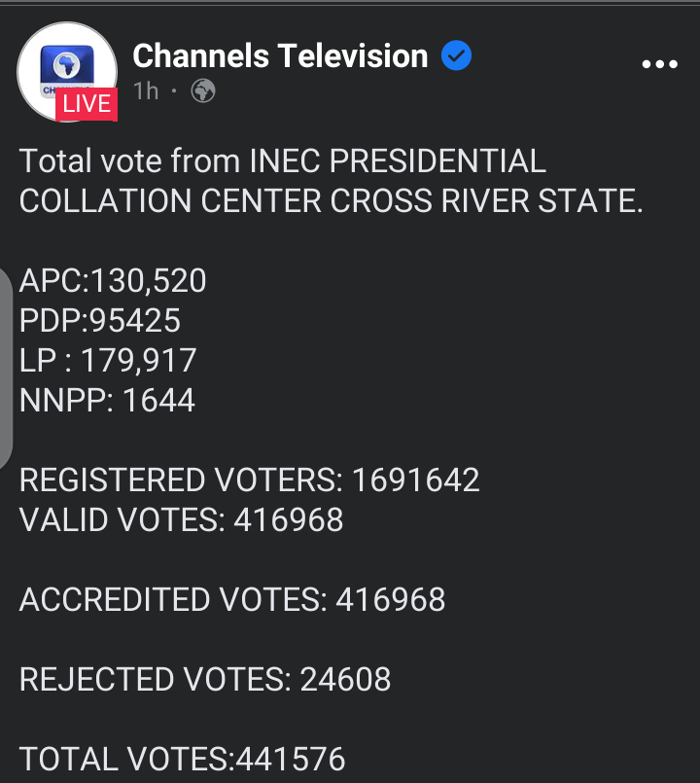Open the Channels Television page name

(x=280, y=56)
